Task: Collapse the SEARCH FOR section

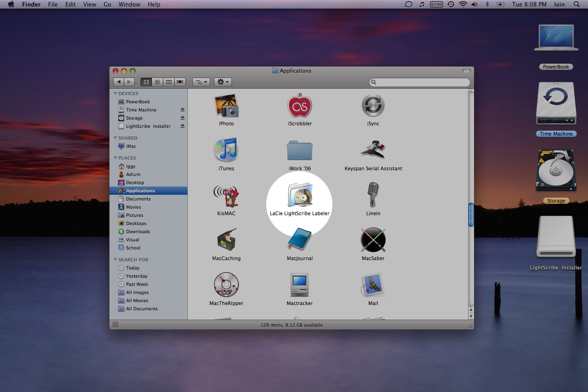Action: click(116, 260)
